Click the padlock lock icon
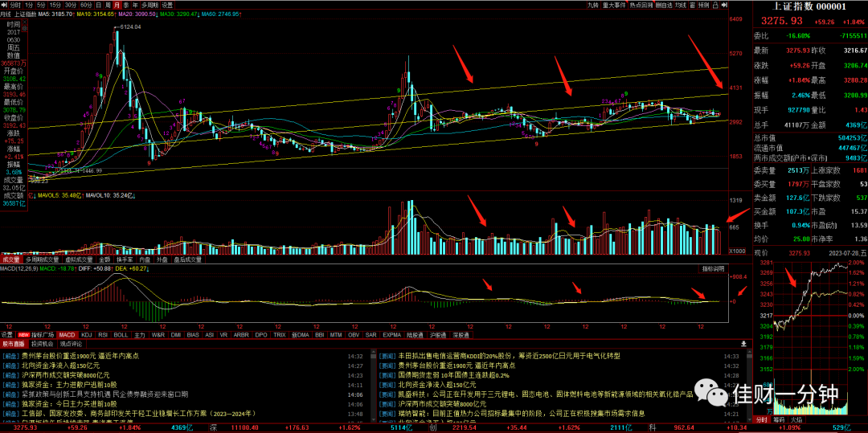This screenshot has width=868, height=433. [716, 5]
